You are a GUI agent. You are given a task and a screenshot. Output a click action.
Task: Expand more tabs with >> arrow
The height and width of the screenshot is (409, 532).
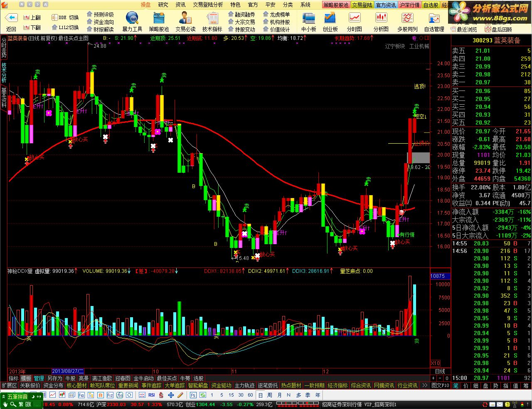(424, 385)
